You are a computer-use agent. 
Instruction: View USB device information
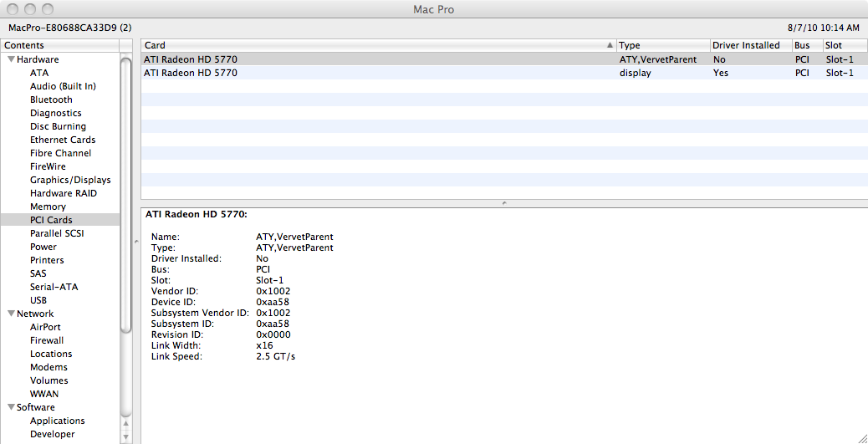(38, 300)
